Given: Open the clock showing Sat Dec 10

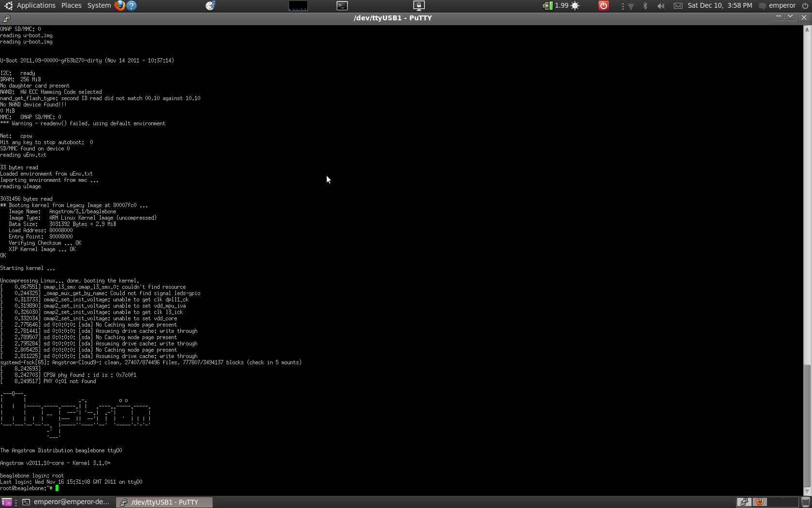Looking at the screenshot, I should tap(720, 5).
